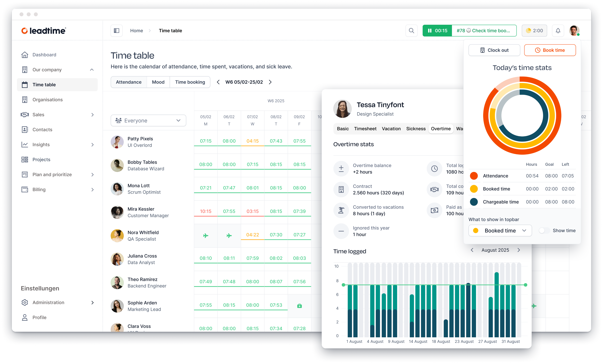This screenshot has height=364, width=603.
Task: Open the Everyone filter dropdown
Action: tap(148, 120)
